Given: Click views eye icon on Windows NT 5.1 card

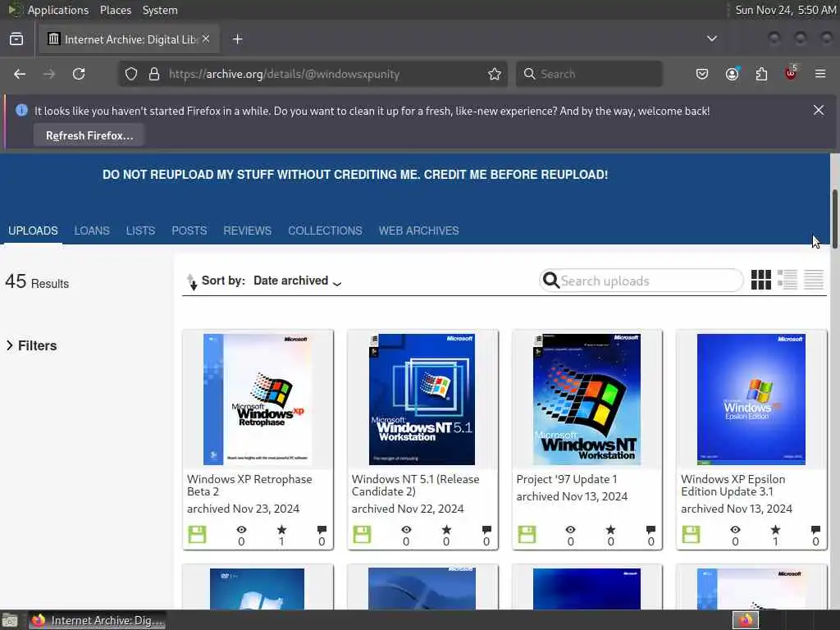Looking at the screenshot, I should 407,530.
